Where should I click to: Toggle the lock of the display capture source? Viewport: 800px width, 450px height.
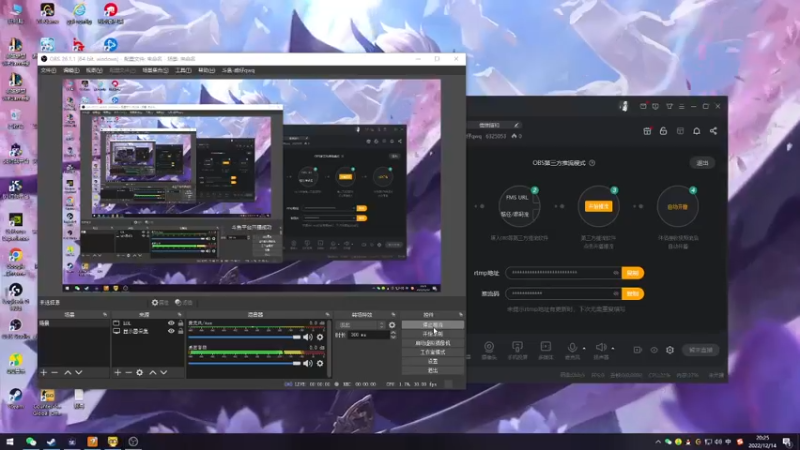click(180, 331)
